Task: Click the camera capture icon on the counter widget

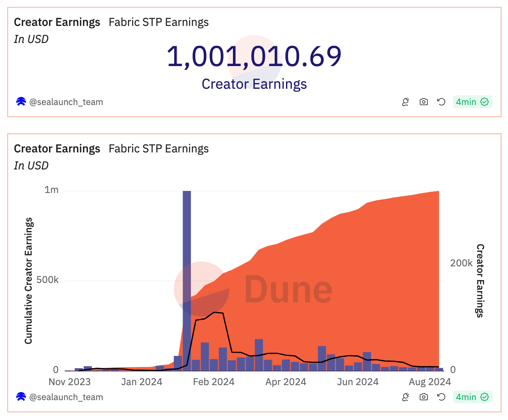Action: coord(423,102)
